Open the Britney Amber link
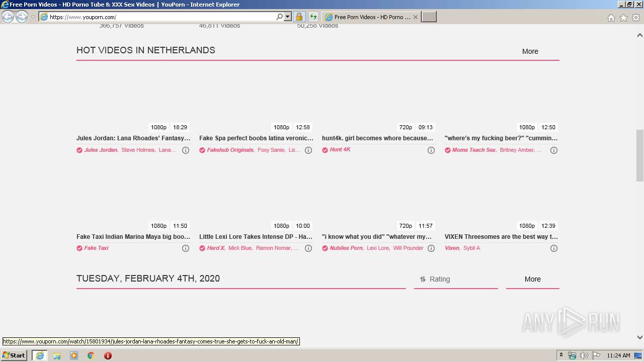 [x=517, y=150]
